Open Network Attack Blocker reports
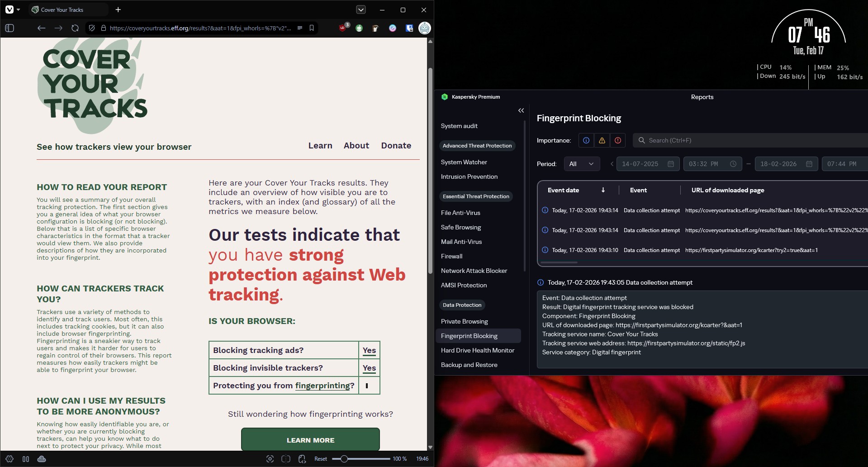 (474, 271)
